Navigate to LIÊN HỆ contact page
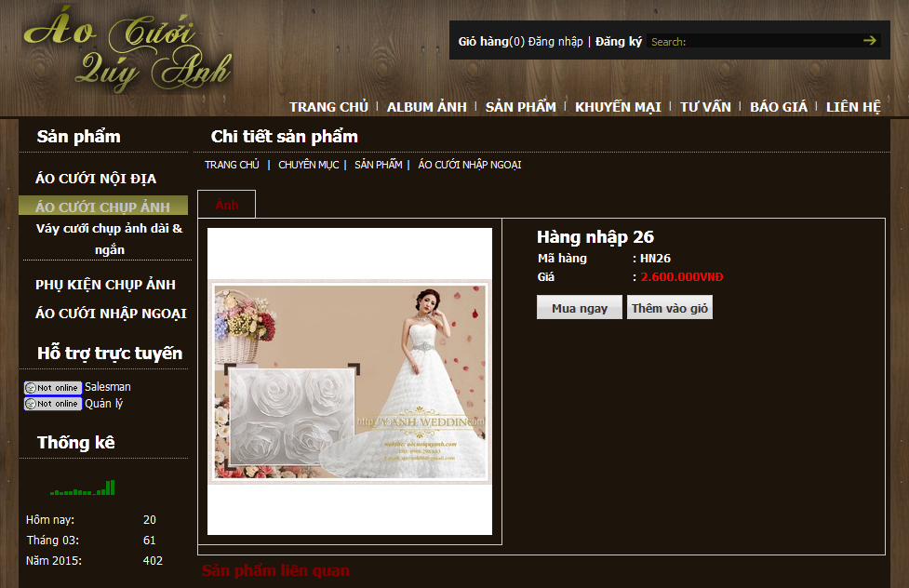The image size is (909, 588). pos(853,107)
